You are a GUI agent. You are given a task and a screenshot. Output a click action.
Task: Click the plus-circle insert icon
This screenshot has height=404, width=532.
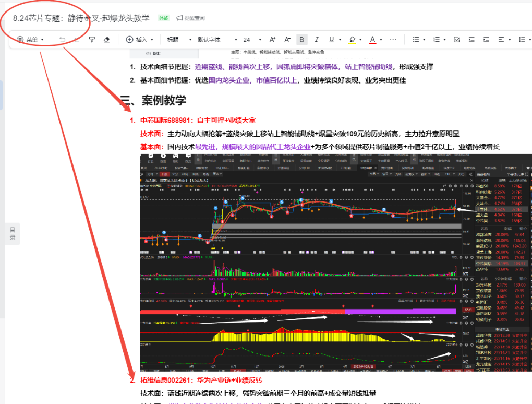click(x=129, y=40)
